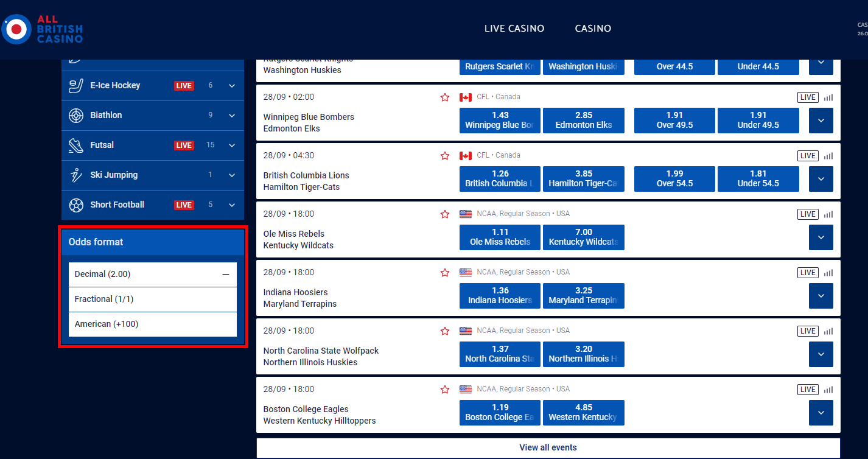The width and height of the screenshot is (868, 459).
Task: Open stats bars icon for North Carolina match
Action: click(x=828, y=331)
